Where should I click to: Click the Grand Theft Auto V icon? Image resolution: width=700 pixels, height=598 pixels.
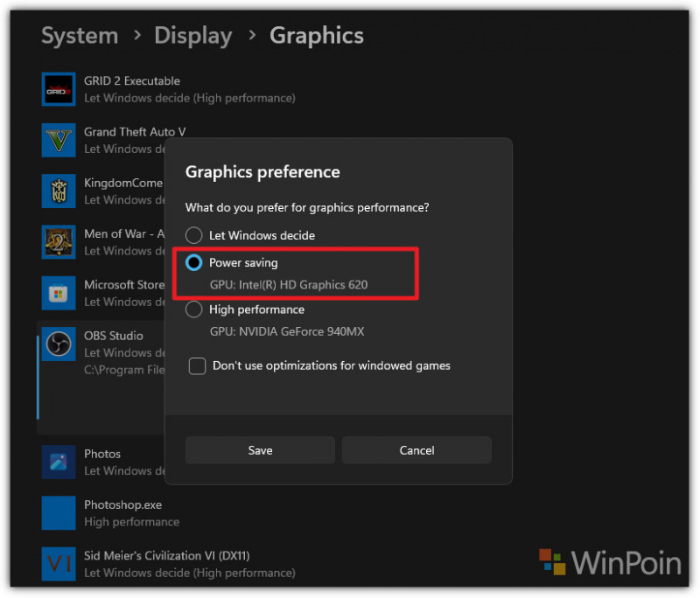pos(59,140)
